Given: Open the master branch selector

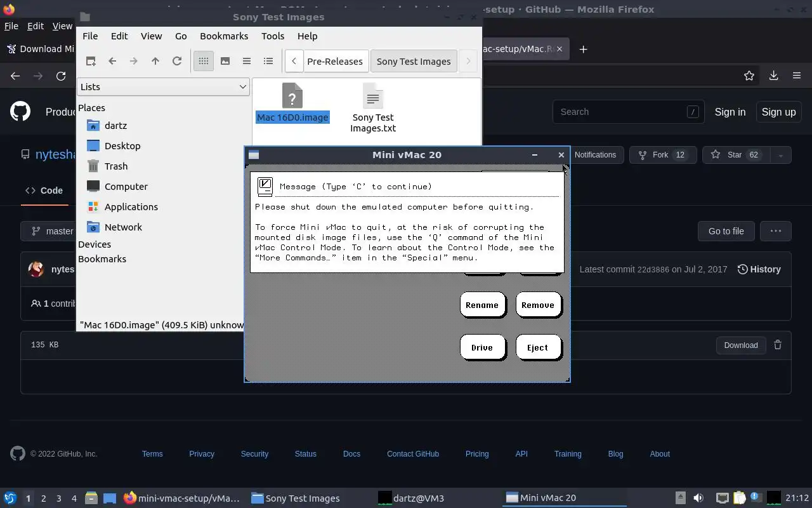Looking at the screenshot, I should point(51,231).
